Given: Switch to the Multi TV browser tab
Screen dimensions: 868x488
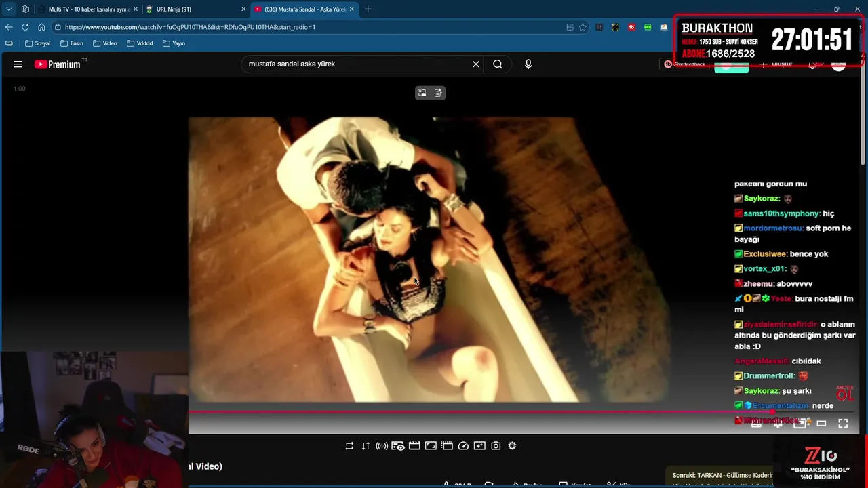Looking at the screenshot, I should pyautogui.click(x=88, y=9).
